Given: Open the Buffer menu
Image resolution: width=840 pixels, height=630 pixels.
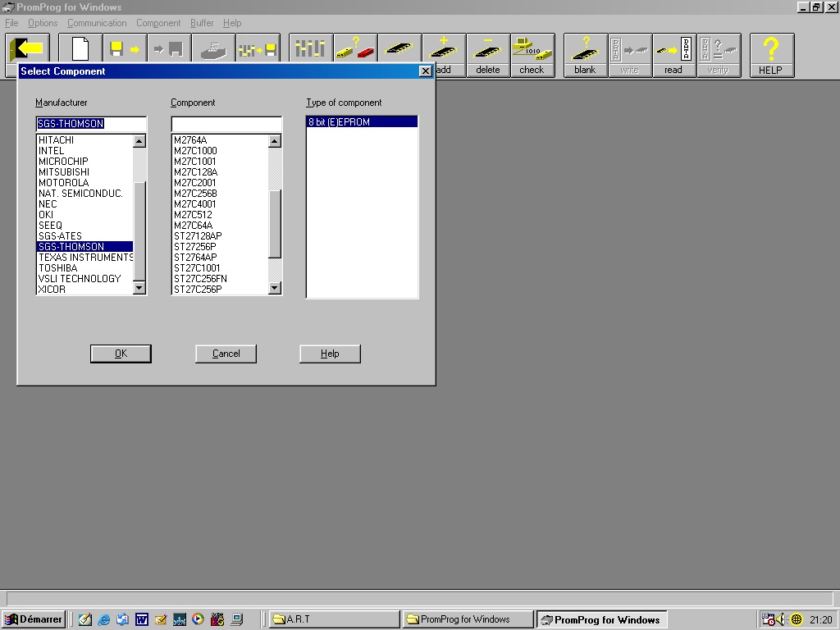Looking at the screenshot, I should tap(202, 23).
